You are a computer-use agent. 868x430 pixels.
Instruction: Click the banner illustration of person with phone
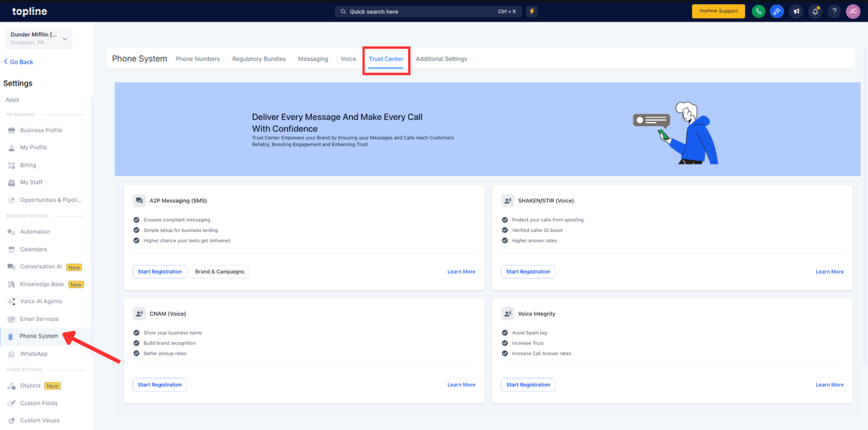[677, 133]
